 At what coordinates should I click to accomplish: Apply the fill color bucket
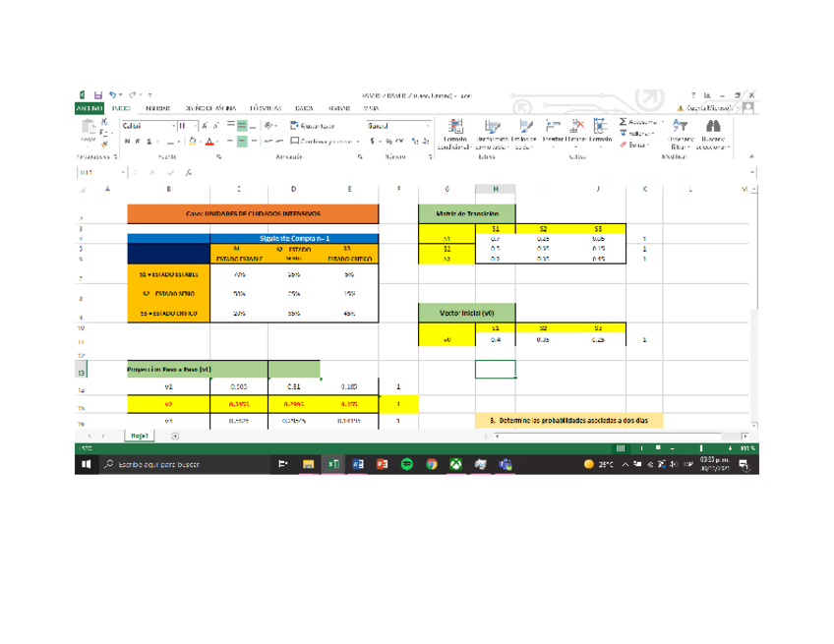coord(193,142)
